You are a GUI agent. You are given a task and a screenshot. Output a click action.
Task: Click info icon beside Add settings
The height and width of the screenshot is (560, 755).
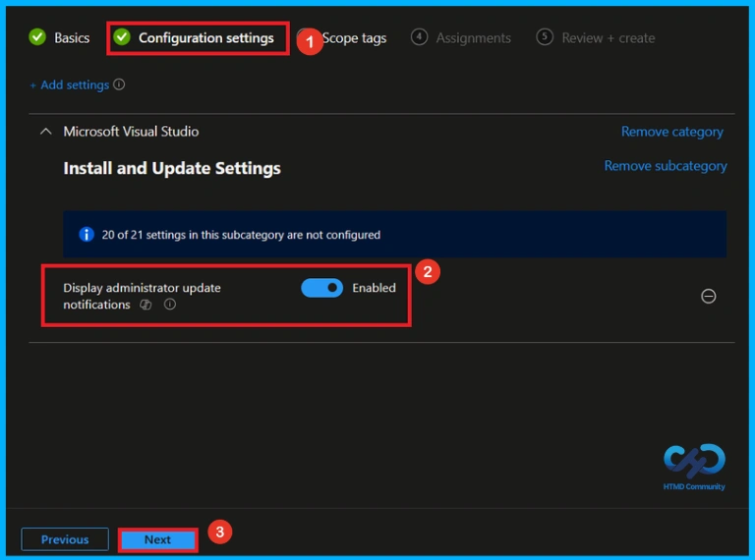(x=119, y=84)
